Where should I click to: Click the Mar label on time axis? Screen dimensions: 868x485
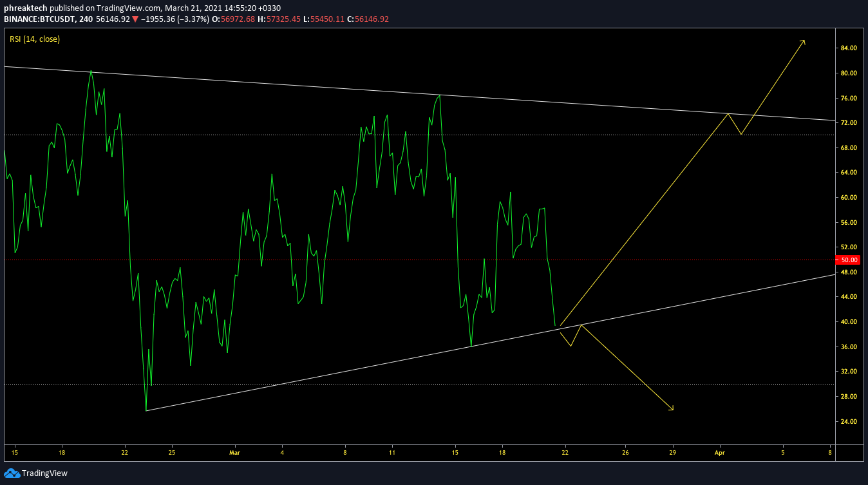pyautogui.click(x=235, y=452)
